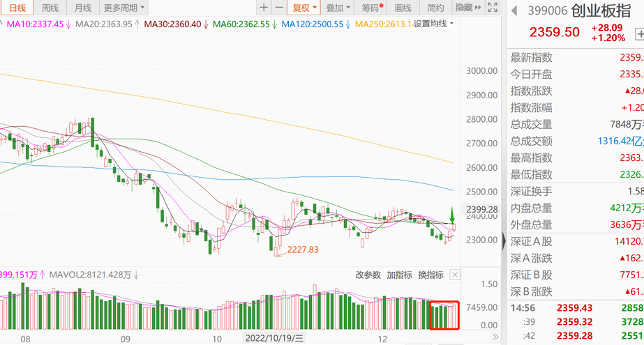Click 内盘总量 row
Image resolution: width=644 pixels, height=345 pixels.
click(x=576, y=208)
